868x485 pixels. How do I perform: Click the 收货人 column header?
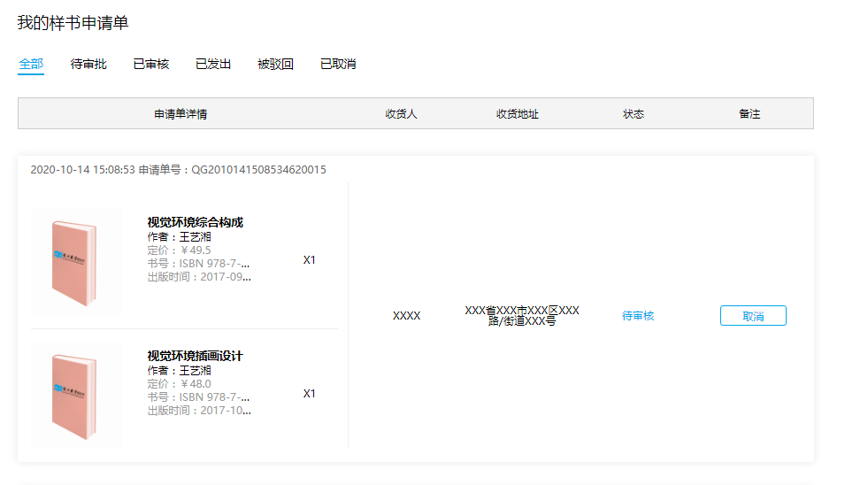(401, 114)
